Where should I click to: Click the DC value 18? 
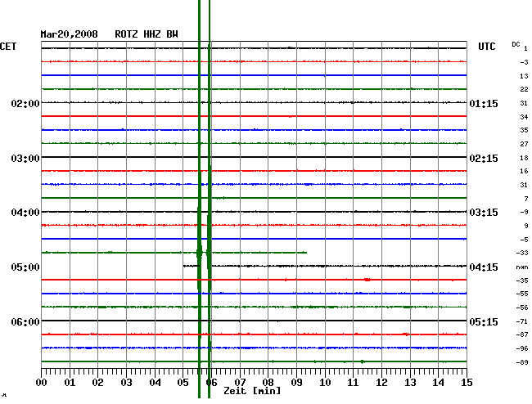point(524,158)
